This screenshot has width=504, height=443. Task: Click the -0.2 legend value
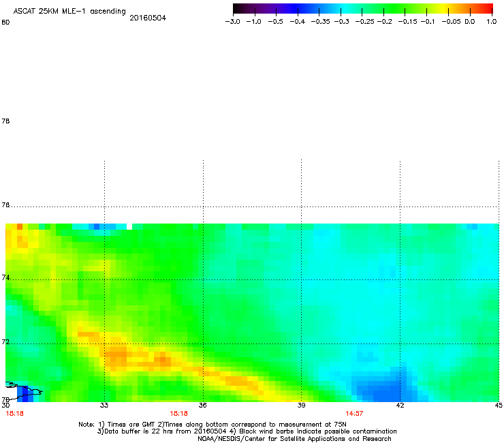click(x=384, y=22)
